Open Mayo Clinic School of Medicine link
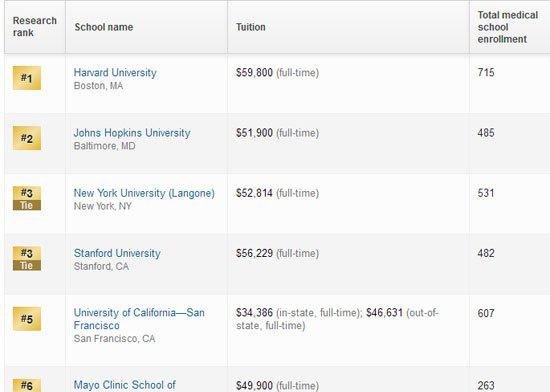The image size is (550, 392). pos(125,385)
